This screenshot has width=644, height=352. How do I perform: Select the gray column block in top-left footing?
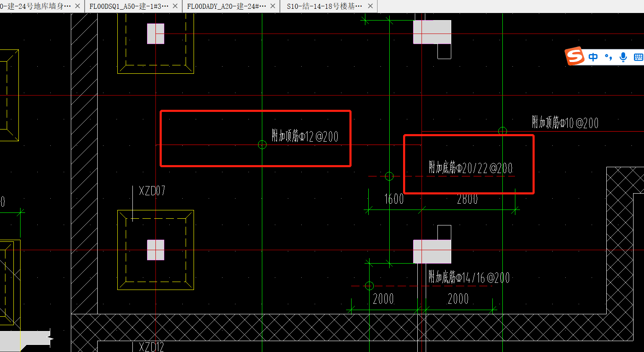click(x=155, y=34)
